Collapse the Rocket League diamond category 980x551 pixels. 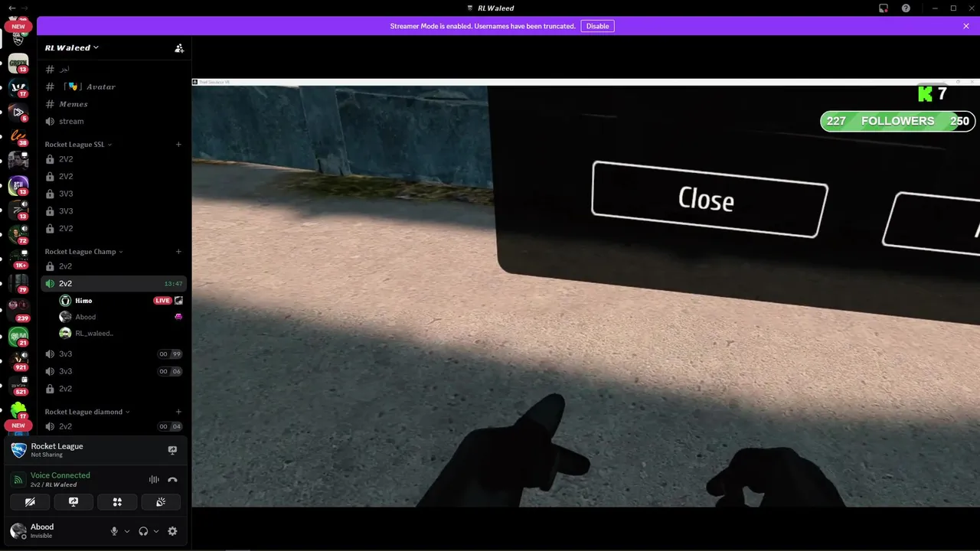pos(87,412)
